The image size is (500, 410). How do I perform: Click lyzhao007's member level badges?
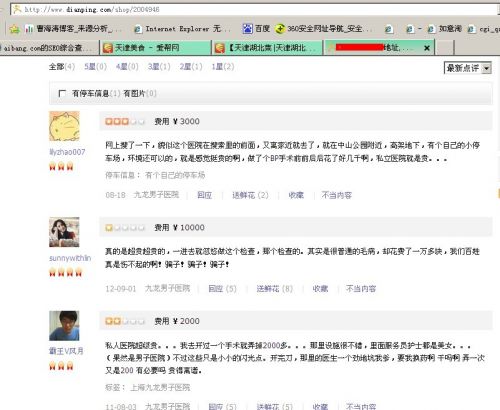tap(61, 166)
